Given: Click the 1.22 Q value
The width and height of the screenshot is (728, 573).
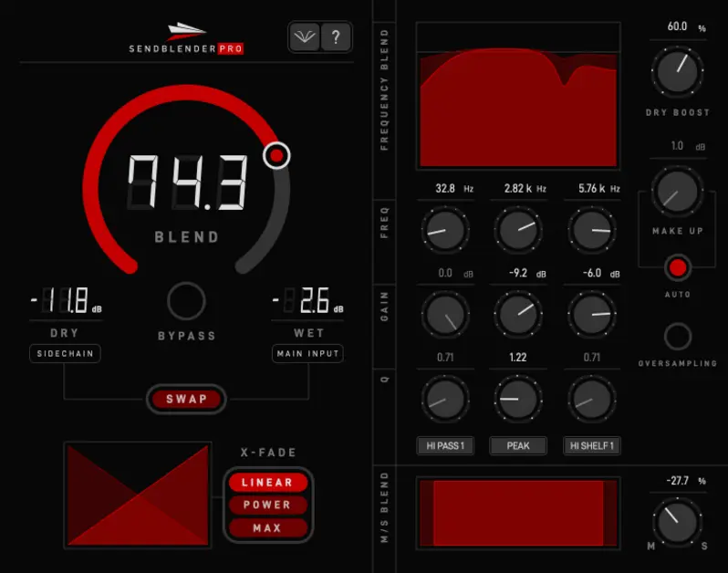Looking at the screenshot, I should click(518, 357).
